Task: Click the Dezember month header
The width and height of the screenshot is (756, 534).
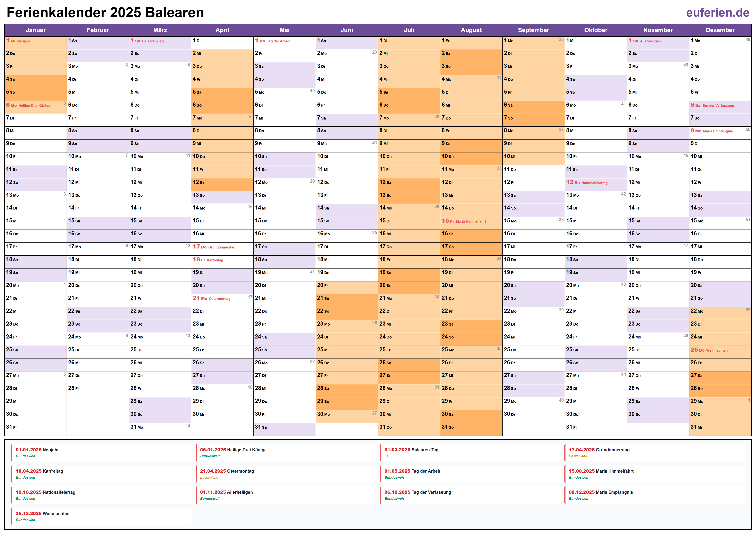Action: [720, 30]
